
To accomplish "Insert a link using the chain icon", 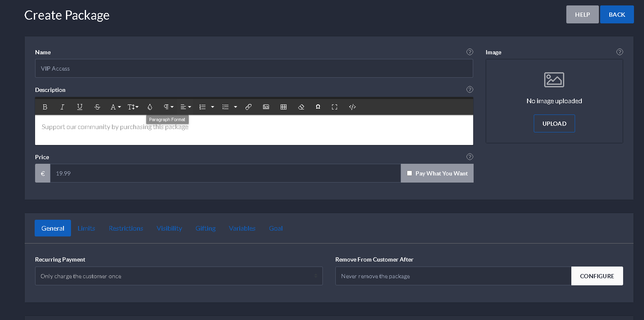I will tap(248, 107).
